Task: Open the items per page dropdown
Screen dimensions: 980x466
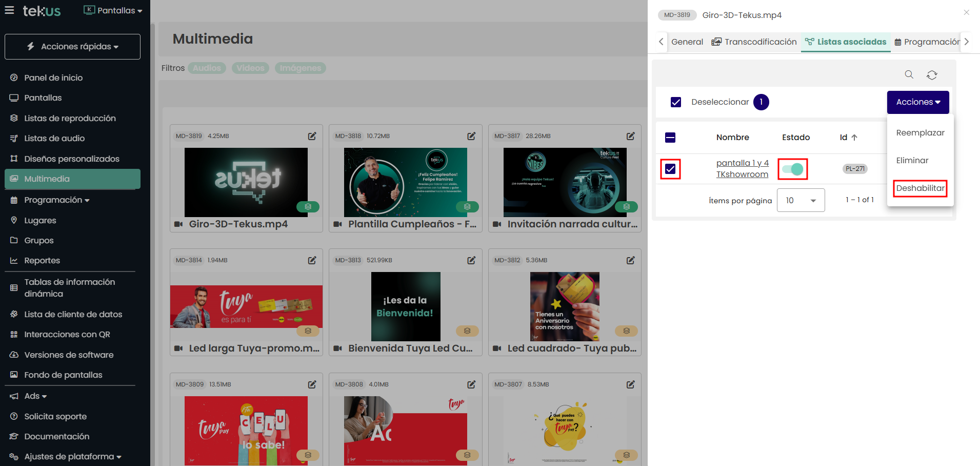Action: pos(801,200)
